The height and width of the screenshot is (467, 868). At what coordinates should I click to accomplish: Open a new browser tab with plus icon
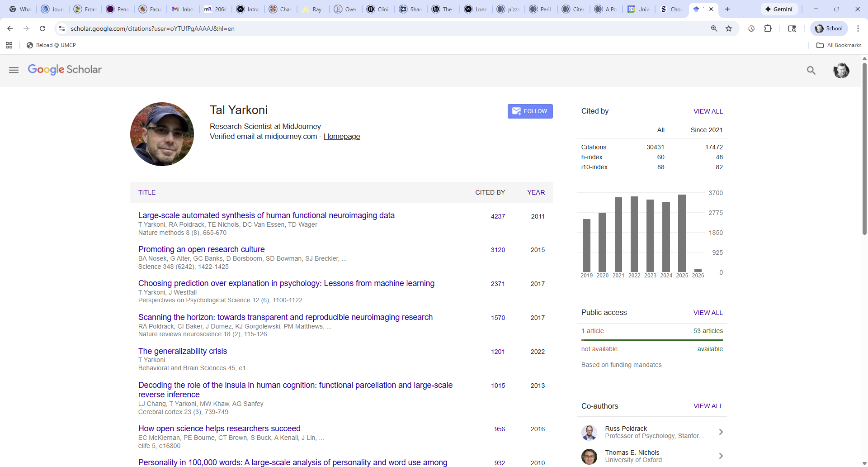[727, 9]
